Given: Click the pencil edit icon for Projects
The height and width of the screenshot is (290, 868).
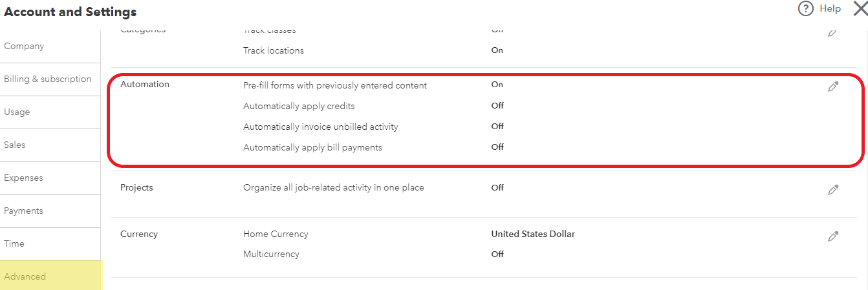Looking at the screenshot, I should coord(833,190).
